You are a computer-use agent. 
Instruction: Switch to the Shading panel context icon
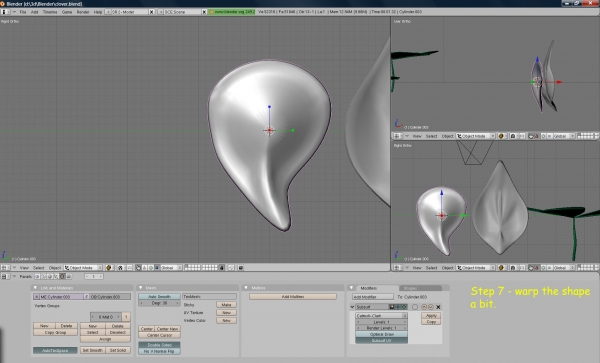[49, 276]
